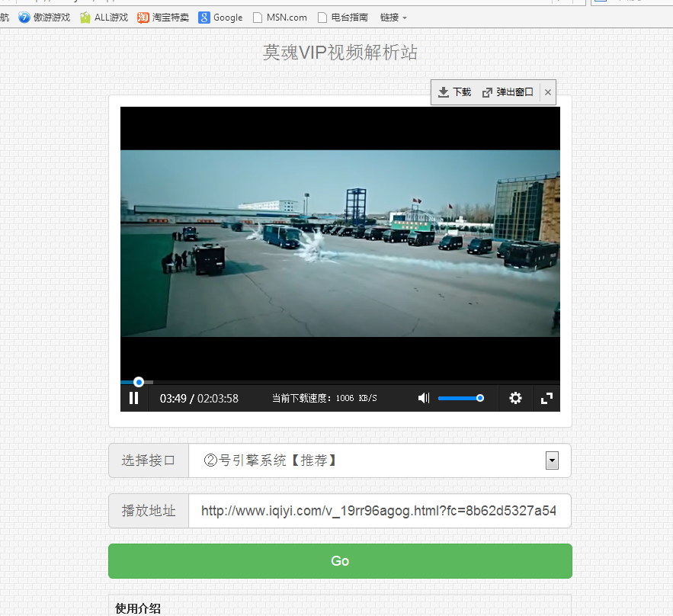
Task: Close the download overlay toolbar
Action: (x=548, y=92)
